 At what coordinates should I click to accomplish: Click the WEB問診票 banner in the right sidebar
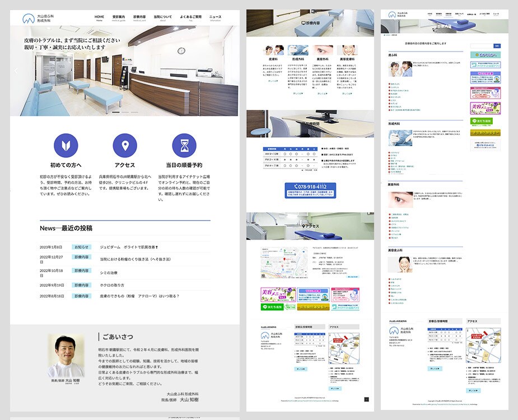pos(486,78)
